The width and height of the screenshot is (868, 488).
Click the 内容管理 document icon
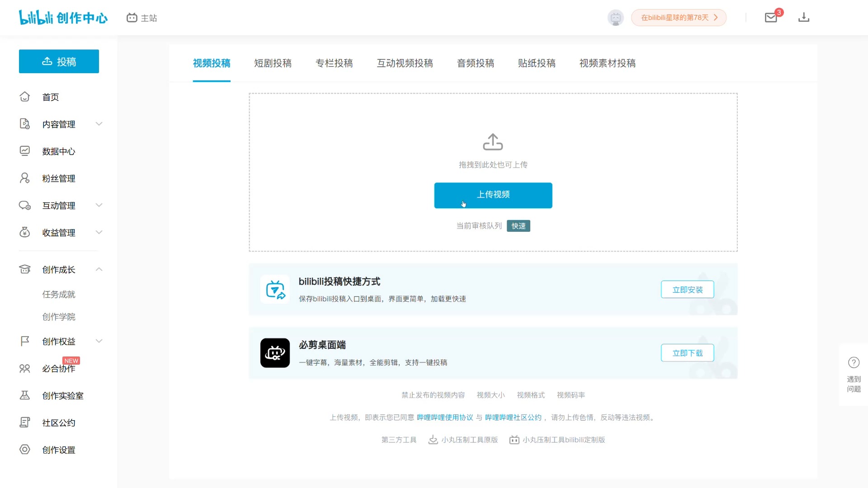point(25,124)
